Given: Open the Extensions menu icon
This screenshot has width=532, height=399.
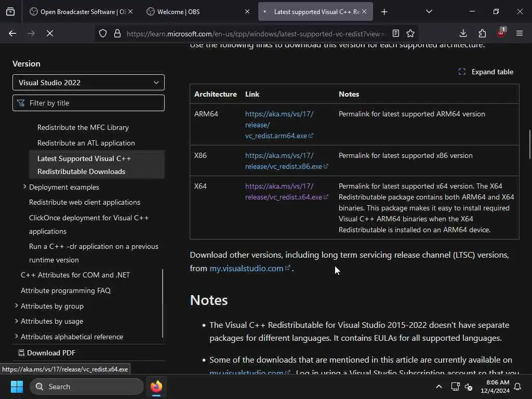Looking at the screenshot, I should (482, 33).
